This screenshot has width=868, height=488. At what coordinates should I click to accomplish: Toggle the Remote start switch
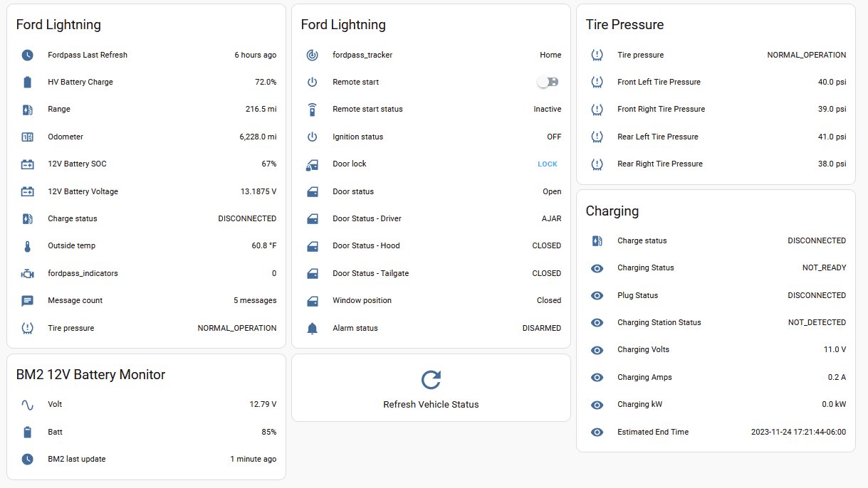(548, 82)
